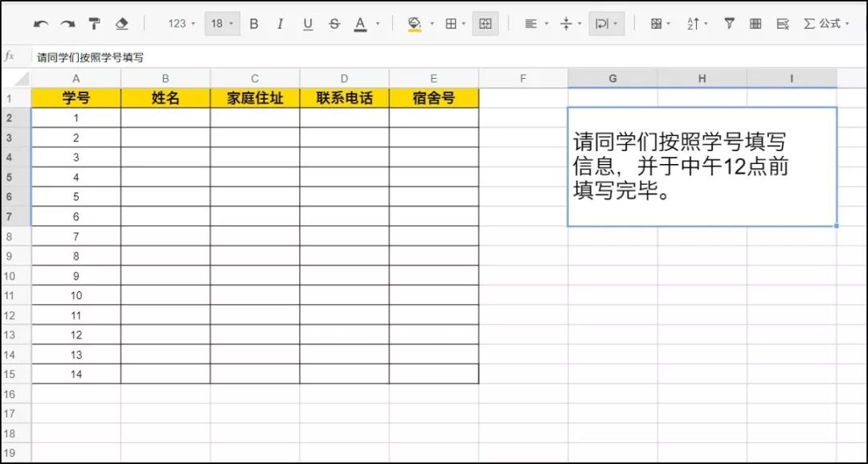868x464 pixels.
Task: Click the Freeze panes grid icon
Action: 755,24
